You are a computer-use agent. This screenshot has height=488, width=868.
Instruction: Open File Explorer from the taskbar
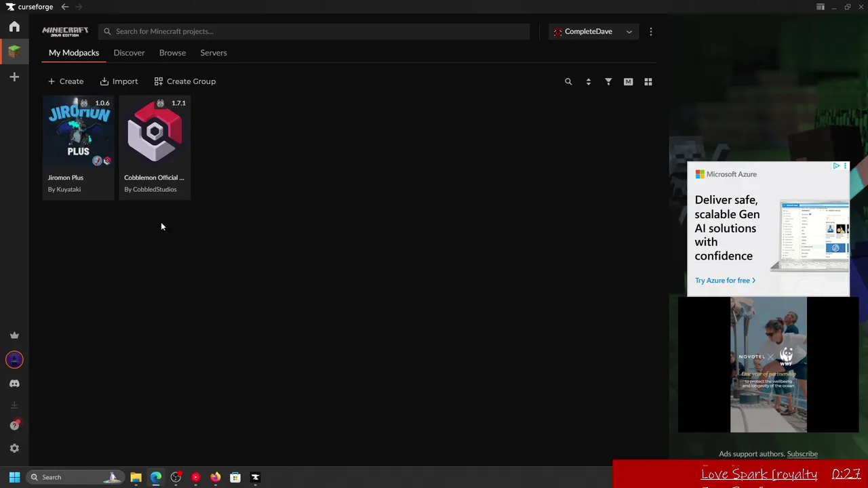[x=136, y=477]
